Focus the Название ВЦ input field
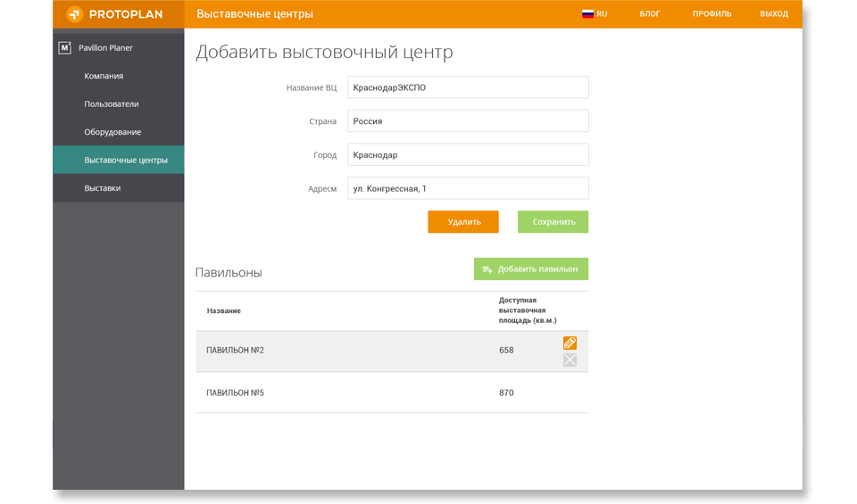The height and width of the screenshot is (504, 857). coord(468,87)
